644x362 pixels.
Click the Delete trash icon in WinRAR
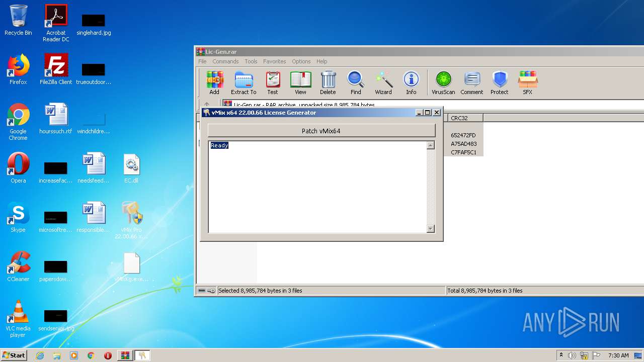coord(328,83)
